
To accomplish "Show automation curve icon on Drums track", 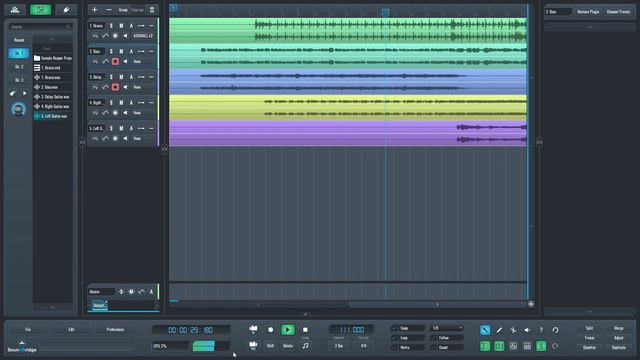I will pos(105,36).
